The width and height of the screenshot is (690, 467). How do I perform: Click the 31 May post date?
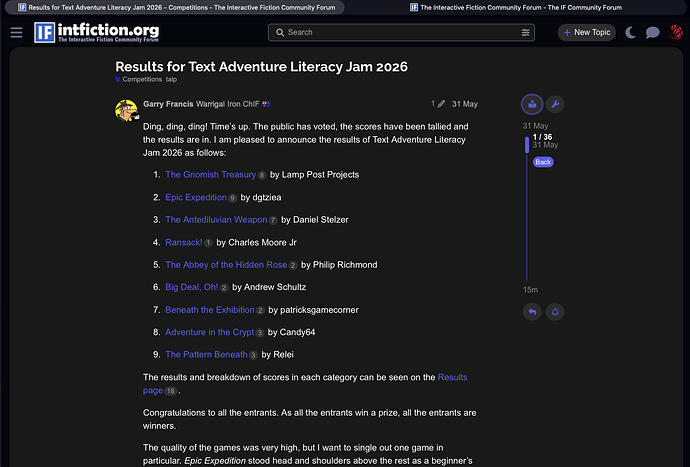465,104
